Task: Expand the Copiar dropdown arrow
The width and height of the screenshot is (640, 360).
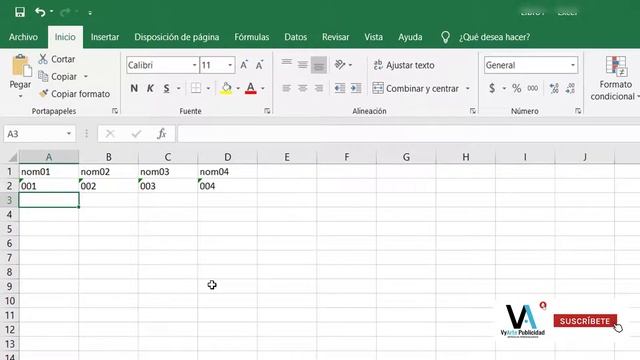Action: coord(86,76)
